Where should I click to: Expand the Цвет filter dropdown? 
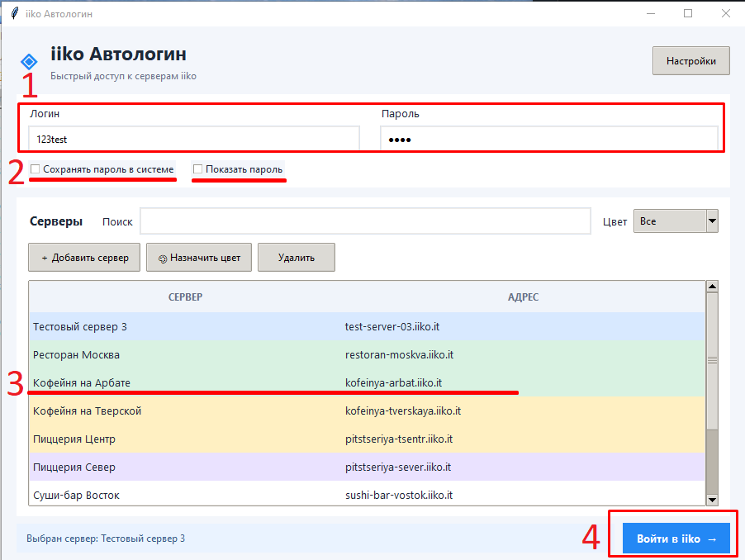pyautogui.click(x=712, y=221)
